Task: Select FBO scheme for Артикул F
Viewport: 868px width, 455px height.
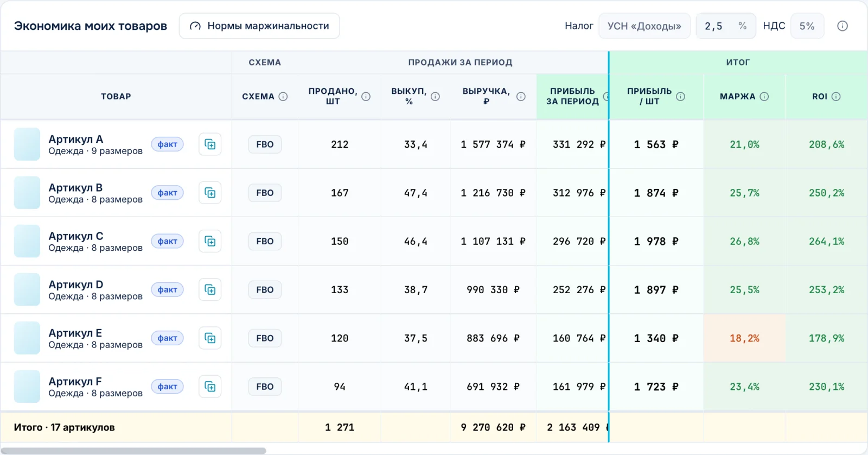Action: pyautogui.click(x=265, y=387)
